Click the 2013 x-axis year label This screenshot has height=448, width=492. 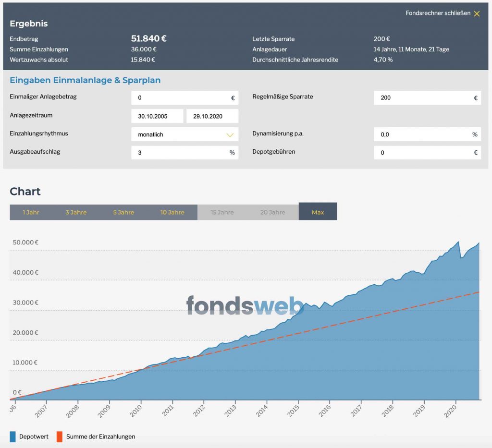coord(230,411)
